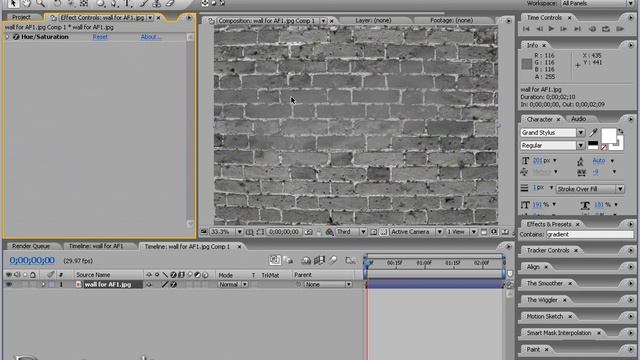Select the Eraser tool

coord(170,3)
